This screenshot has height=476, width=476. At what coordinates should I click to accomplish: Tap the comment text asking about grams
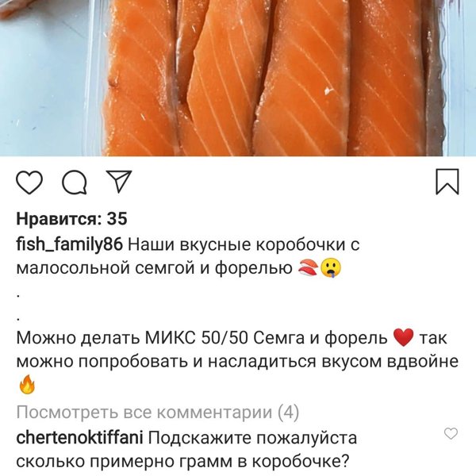point(186,450)
